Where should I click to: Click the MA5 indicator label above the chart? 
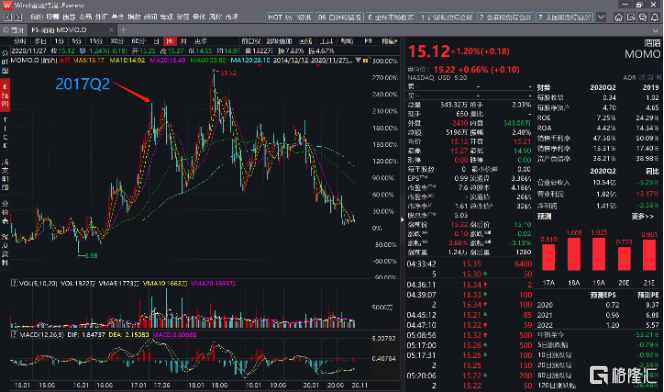tap(89, 61)
